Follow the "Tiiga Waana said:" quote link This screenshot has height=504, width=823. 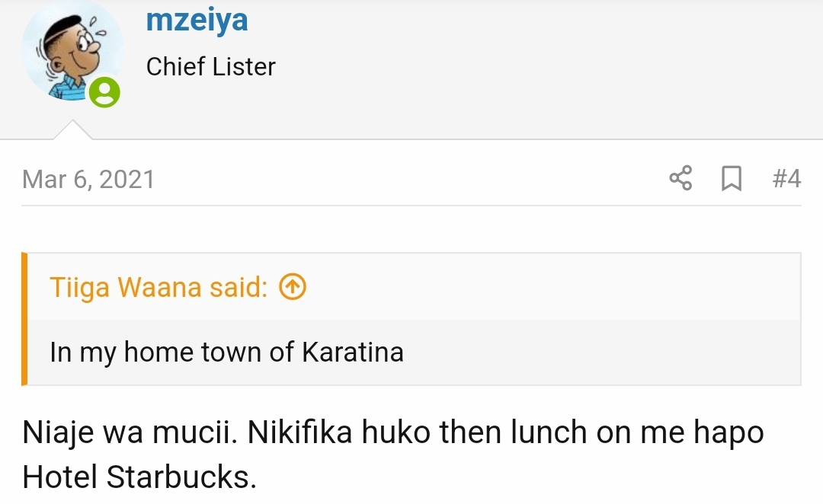coord(159,288)
